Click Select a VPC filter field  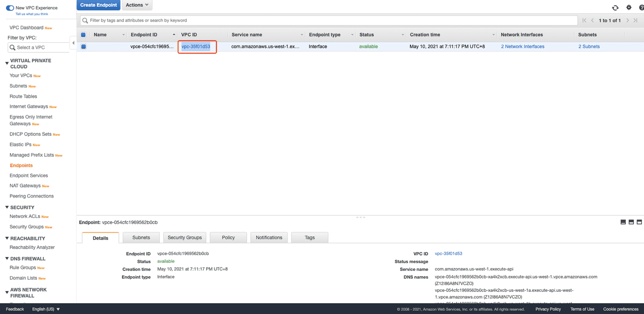pos(39,48)
